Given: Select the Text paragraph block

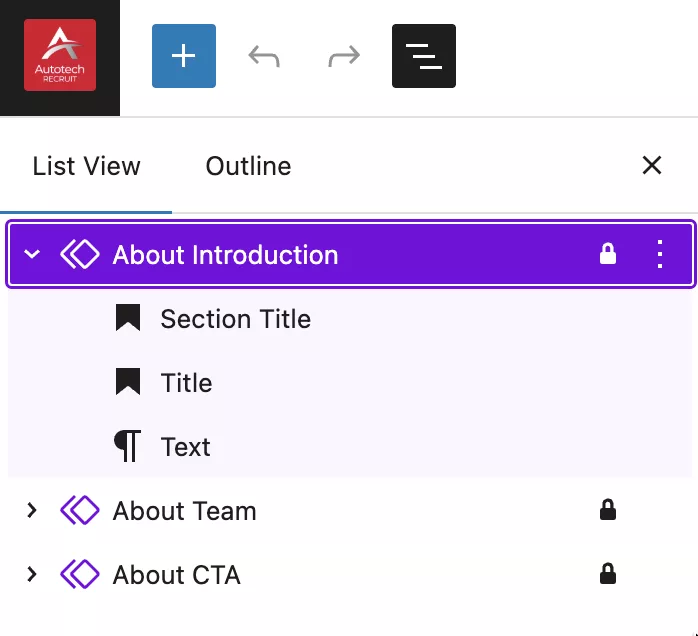Looking at the screenshot, I should click(x=185, y=447).
